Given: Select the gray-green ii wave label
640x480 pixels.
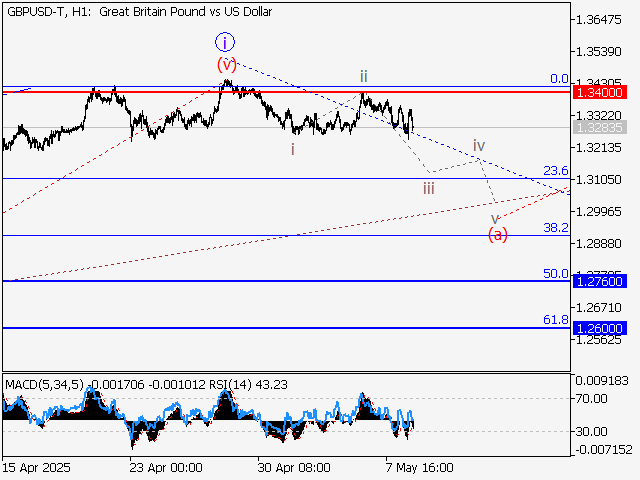Looking at the screenshot, I should click(x=364, y=76).
